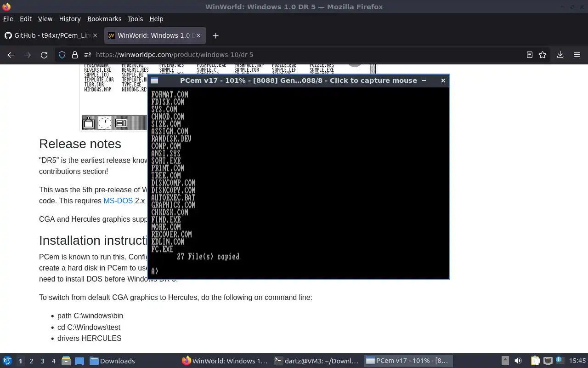Screen dimensions: 588x368
Task: Go back using Firefox back arrow
Action: (x=11, y=55)
